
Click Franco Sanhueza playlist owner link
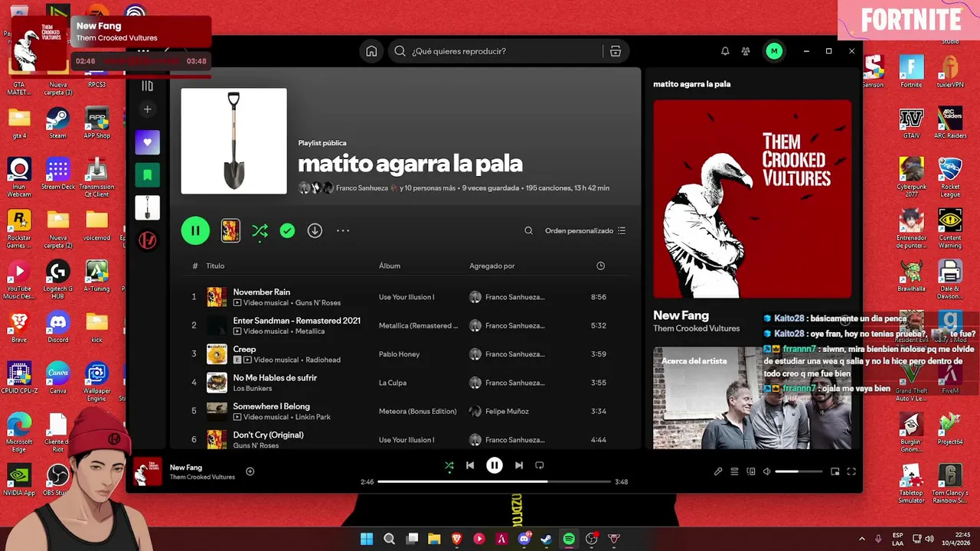[x=363, y=187]
